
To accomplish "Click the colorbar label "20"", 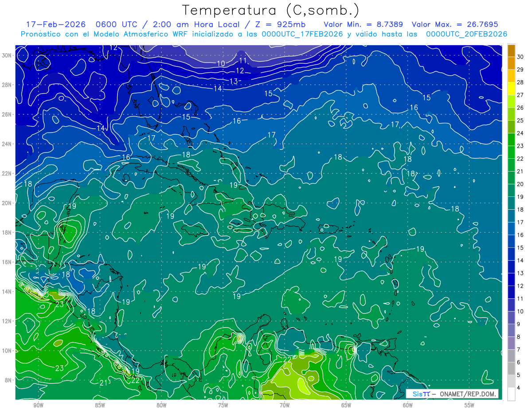I will click(520, 184).
